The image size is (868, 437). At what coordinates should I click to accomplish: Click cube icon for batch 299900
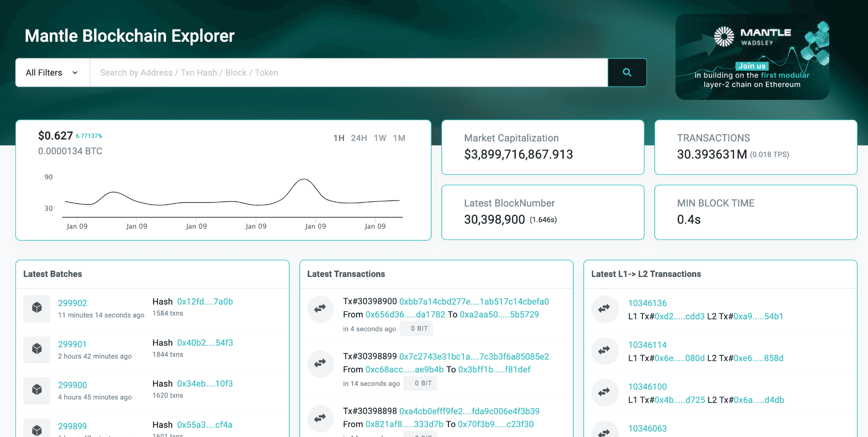(x=37, y=390)
